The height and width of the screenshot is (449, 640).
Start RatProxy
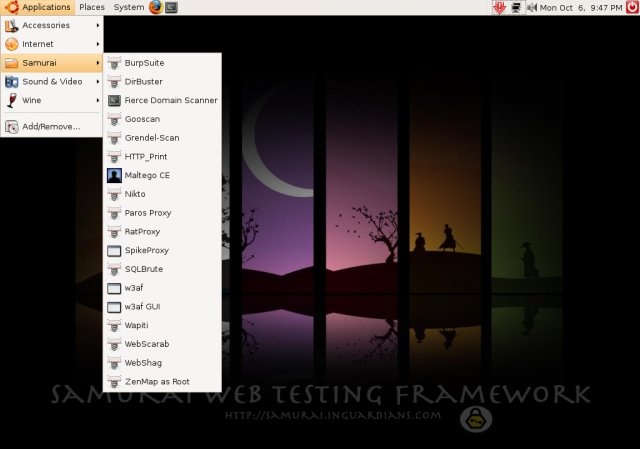[x=162, y=232]
